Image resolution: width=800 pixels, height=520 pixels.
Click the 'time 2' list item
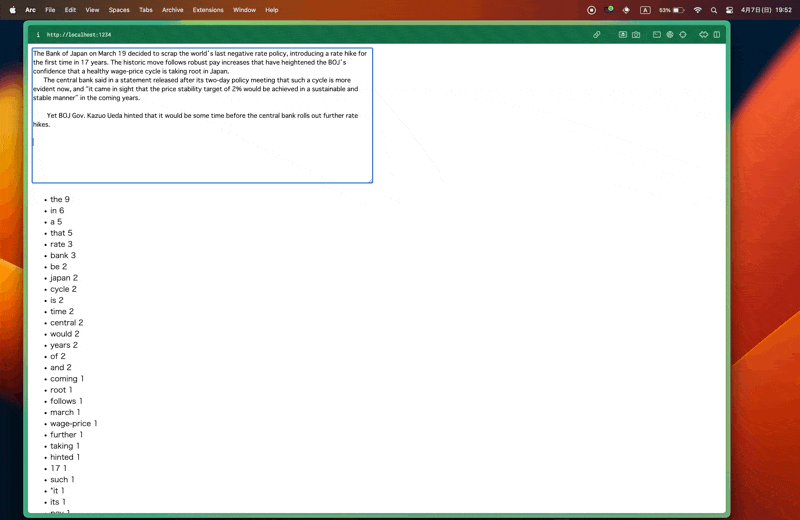pyautogui.click(x=62, y=311)
